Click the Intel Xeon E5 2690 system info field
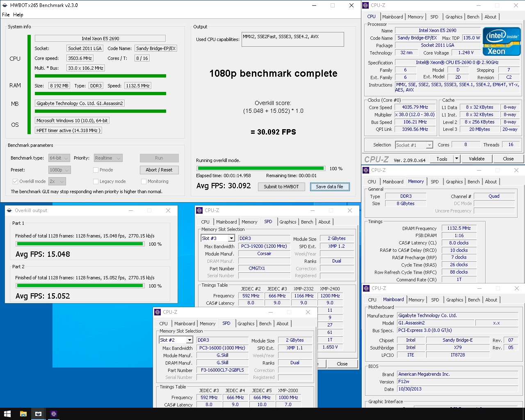The height and width of the screenshot is (420, 525). click(100, 39)
